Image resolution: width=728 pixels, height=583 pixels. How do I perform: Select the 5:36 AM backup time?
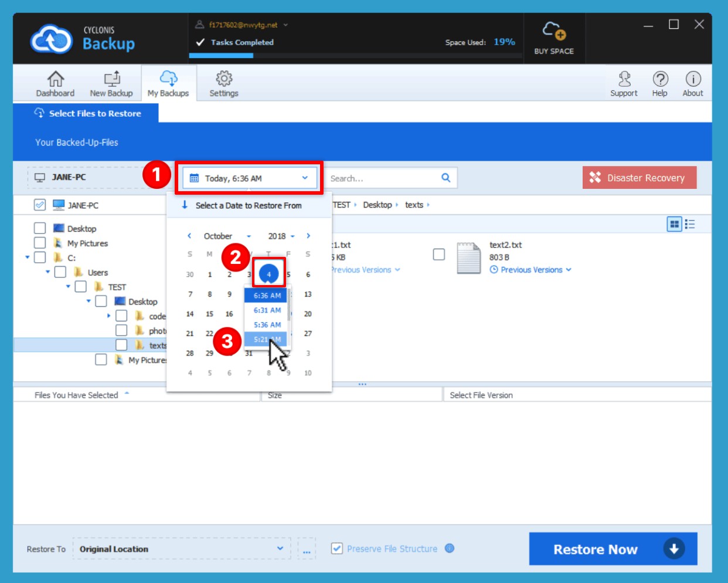click(x=267, y=325)
